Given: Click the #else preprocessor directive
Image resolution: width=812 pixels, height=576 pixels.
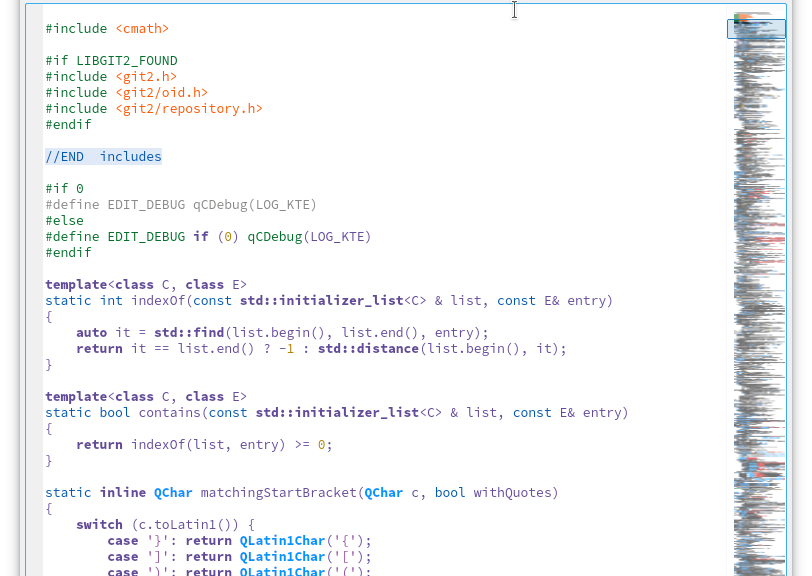Looking at the screenshot, I should [x=64, y=221].
